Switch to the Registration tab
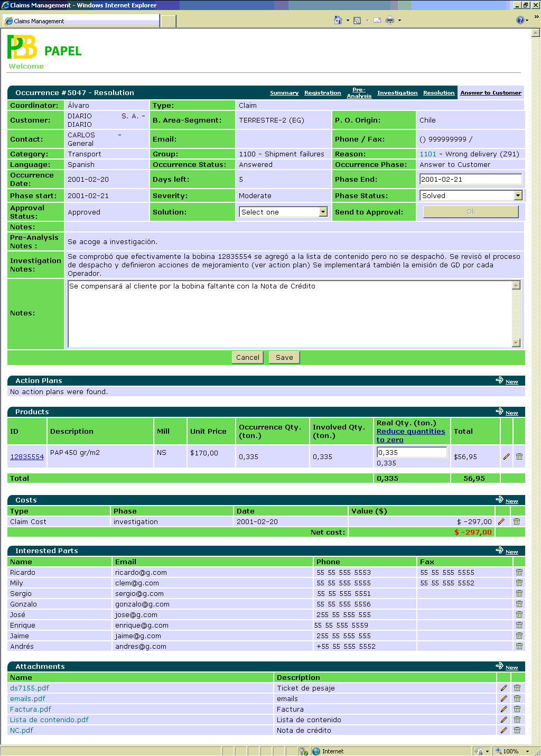This screenshot has height=756, width=541. [x=323, y=93]
